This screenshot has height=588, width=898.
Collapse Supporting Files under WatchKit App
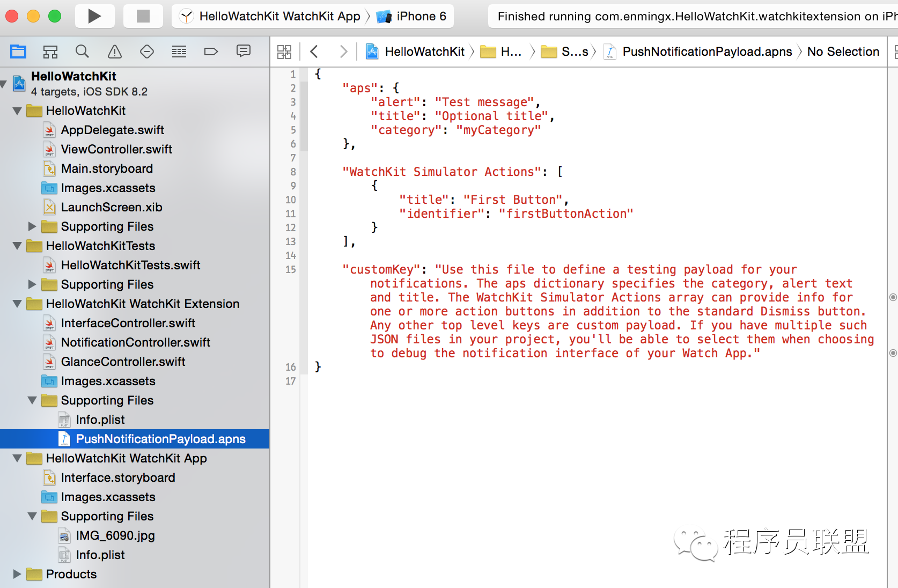(32, 517)
